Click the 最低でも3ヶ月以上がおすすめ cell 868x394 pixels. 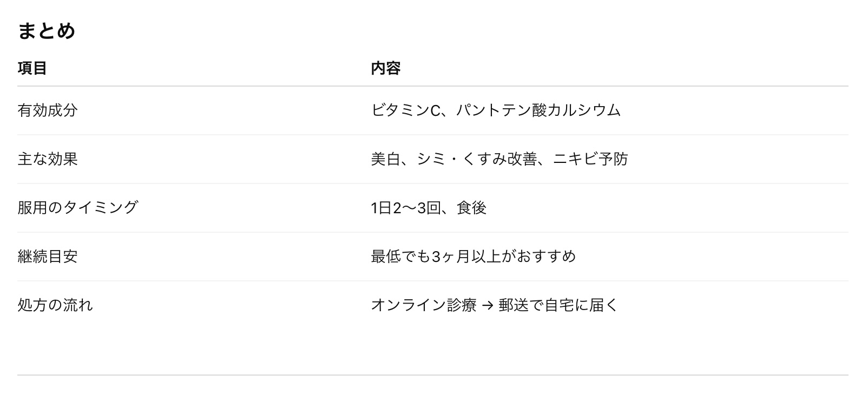[x=474, y=257]
